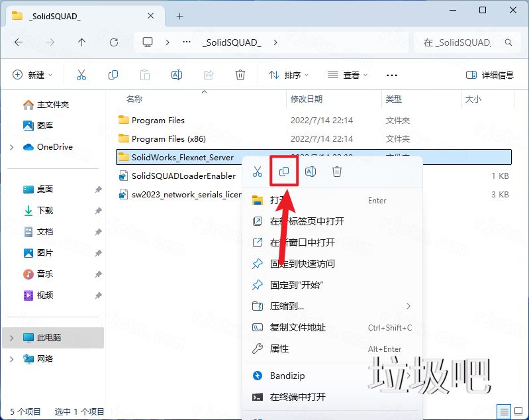Choose 在新标签页中打开 in context menu
Viewport: 529px width, 420px height.
pyautogui.click(x=332, y=221)
